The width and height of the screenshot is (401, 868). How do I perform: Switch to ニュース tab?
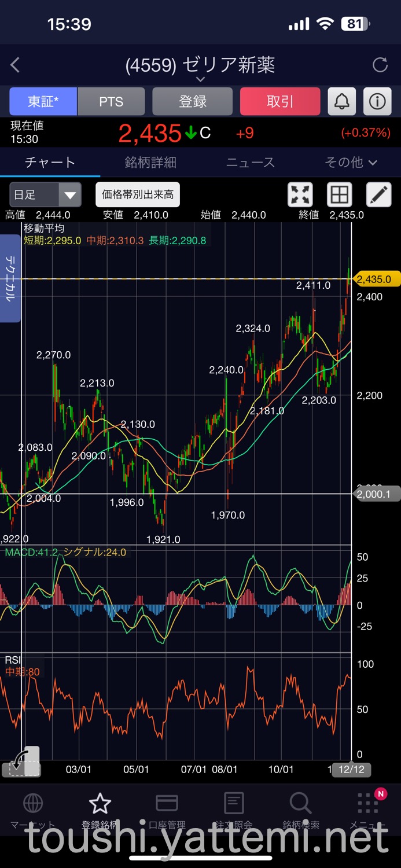[x=251, y=163]
